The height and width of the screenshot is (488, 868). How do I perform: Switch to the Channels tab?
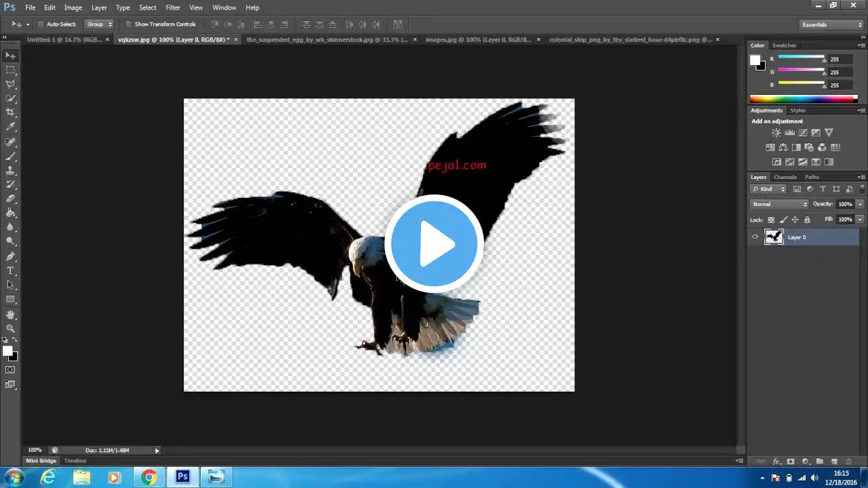pos(785,177)
